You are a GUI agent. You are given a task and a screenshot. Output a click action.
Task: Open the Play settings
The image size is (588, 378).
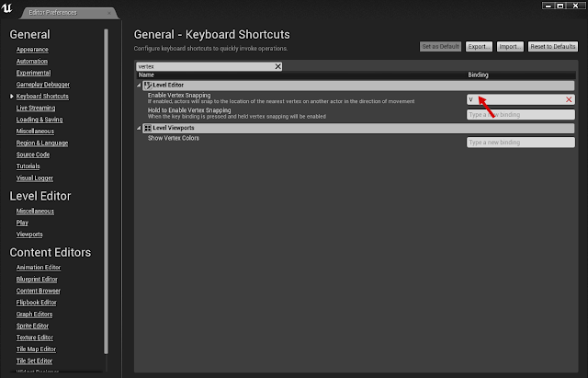(x=22, y=223)
